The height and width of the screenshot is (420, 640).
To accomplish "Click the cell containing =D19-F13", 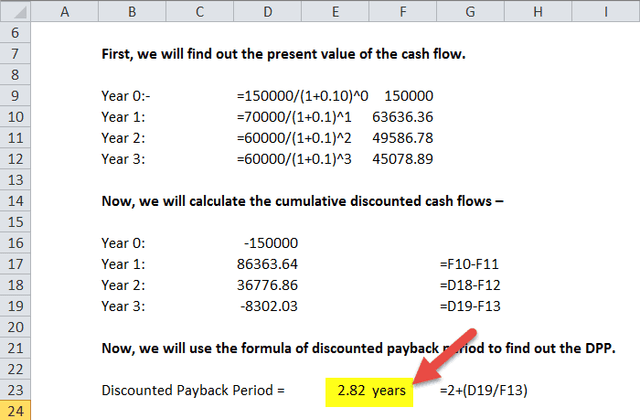I will 472,306.
